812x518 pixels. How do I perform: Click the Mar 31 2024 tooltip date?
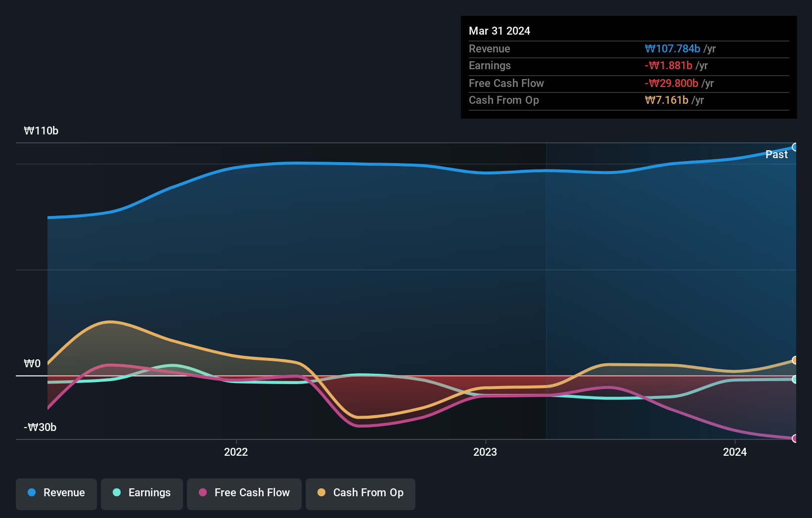point(499,31)
